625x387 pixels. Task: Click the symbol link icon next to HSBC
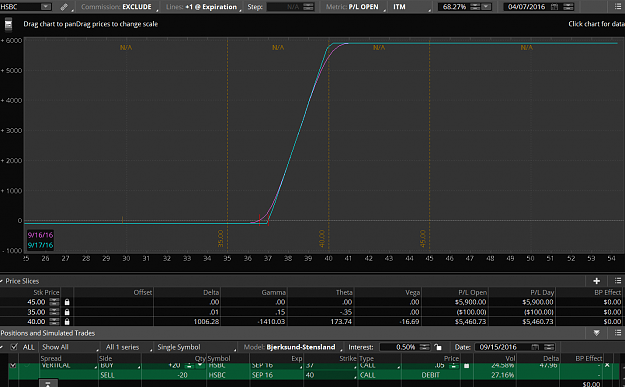(x=64, y=7)
